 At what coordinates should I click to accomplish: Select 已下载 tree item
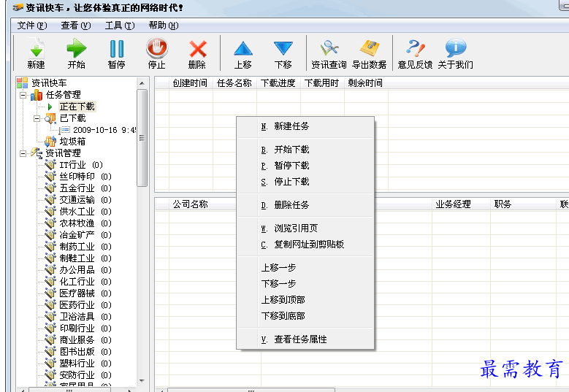(72, 118)
